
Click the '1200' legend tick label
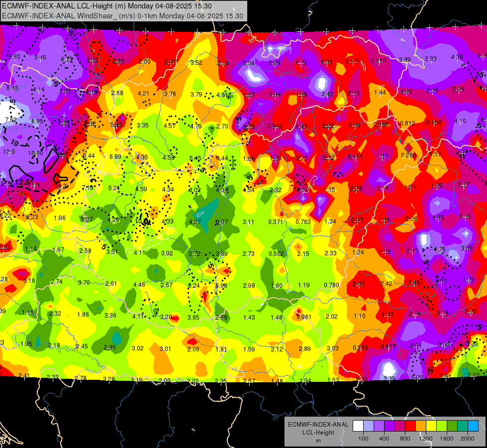[x=426, y=439]
